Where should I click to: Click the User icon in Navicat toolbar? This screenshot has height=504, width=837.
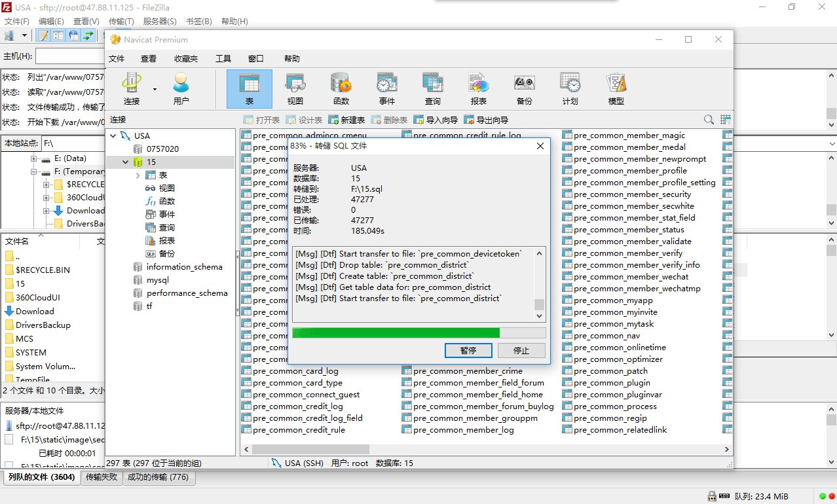[181, 89]
